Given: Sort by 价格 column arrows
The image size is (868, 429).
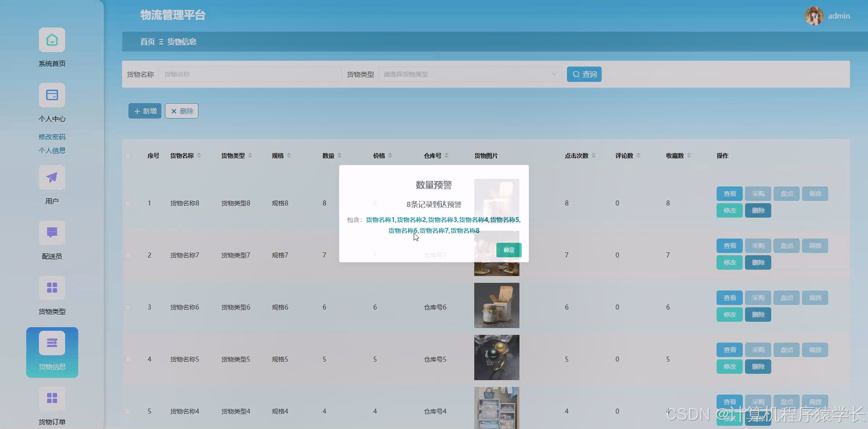Looking at the screenshot, I should point(390,156).
